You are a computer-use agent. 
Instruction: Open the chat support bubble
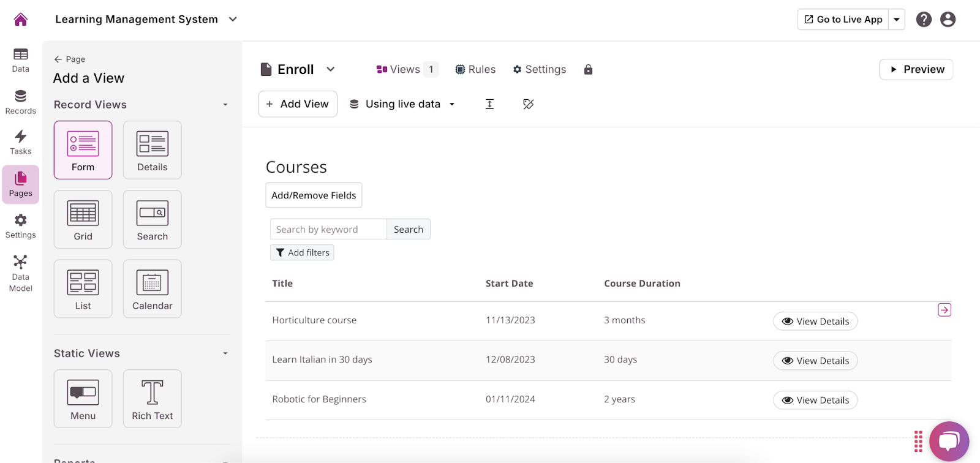coord(949,441)
